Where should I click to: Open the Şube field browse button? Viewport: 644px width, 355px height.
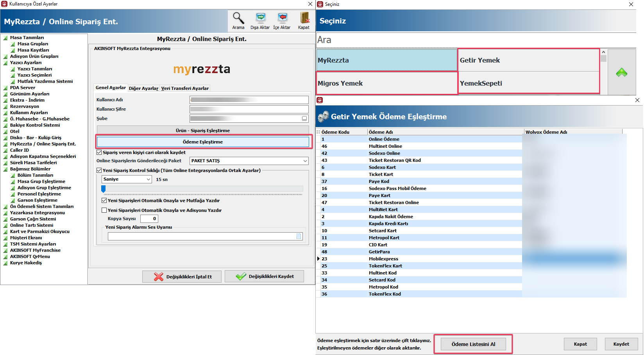pos(304,118)
